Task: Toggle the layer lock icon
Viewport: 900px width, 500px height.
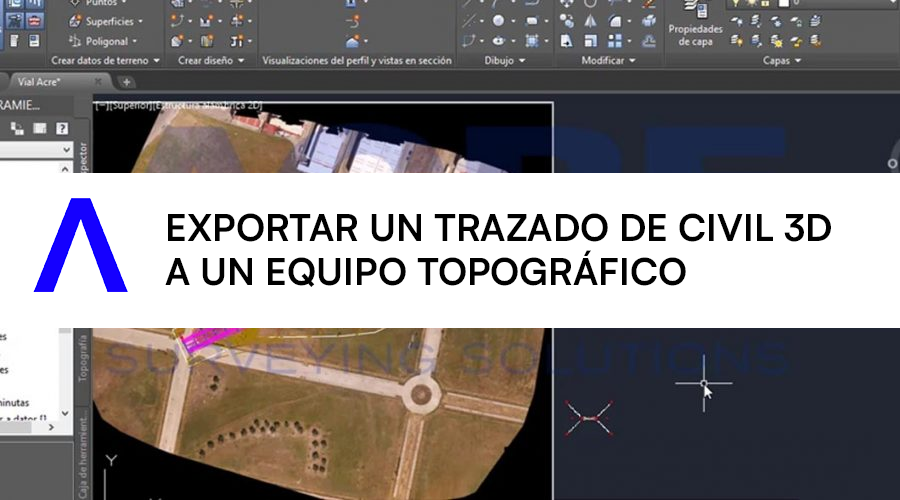Action: click(x=765, y=3)
